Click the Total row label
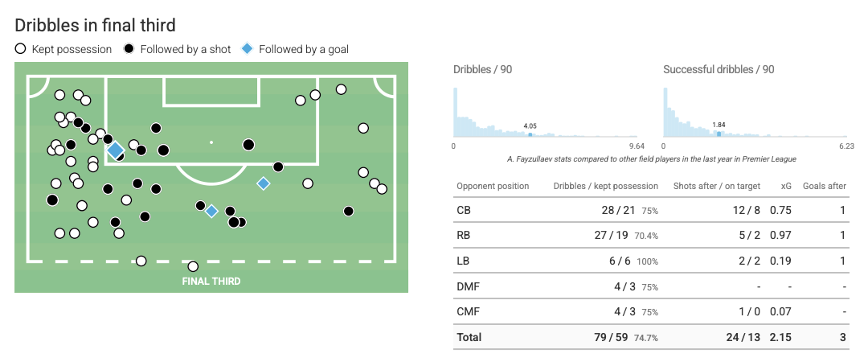Screen dimensions: 868x362 469,337
